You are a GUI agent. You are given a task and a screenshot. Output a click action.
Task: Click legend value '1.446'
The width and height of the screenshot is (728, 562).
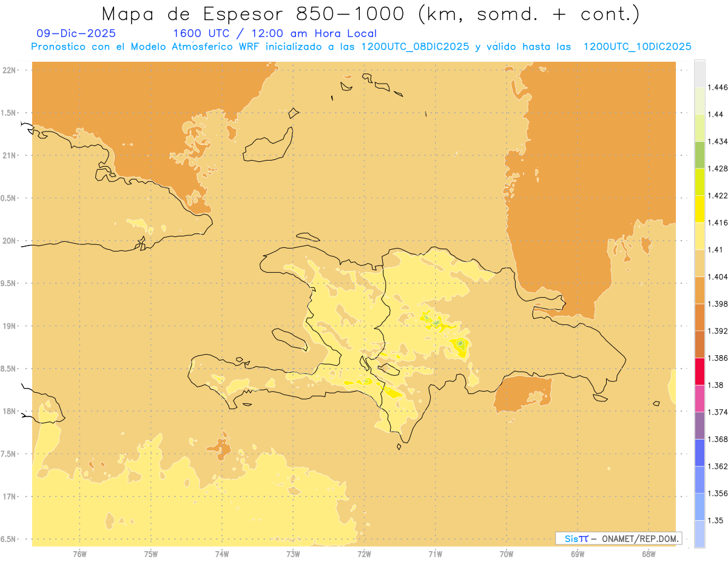point(717,87)
